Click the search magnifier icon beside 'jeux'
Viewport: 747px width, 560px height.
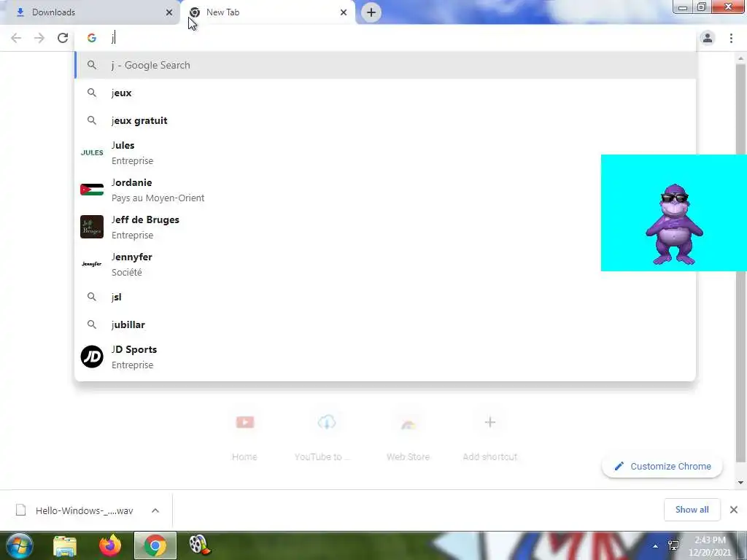[x=92, y=93]
